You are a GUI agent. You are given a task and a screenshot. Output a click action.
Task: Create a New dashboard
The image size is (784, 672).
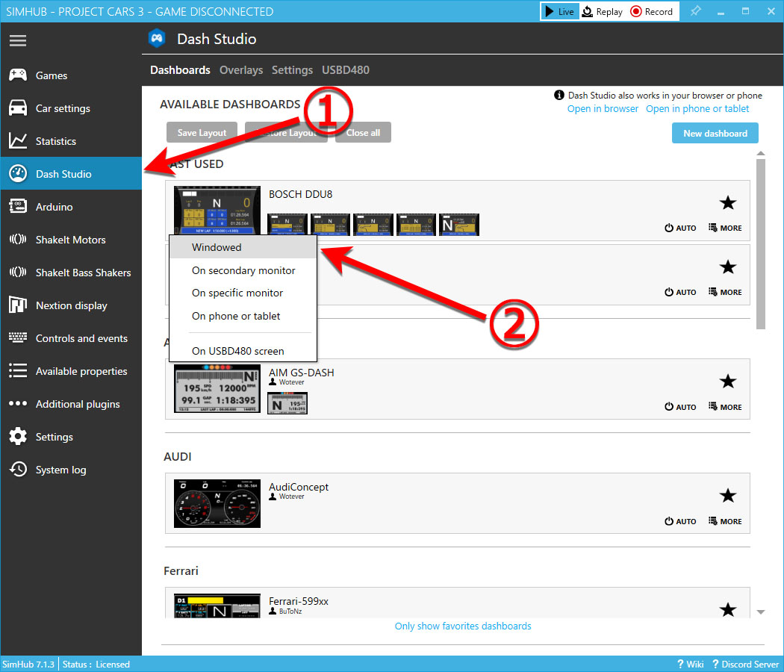(715, 134)
